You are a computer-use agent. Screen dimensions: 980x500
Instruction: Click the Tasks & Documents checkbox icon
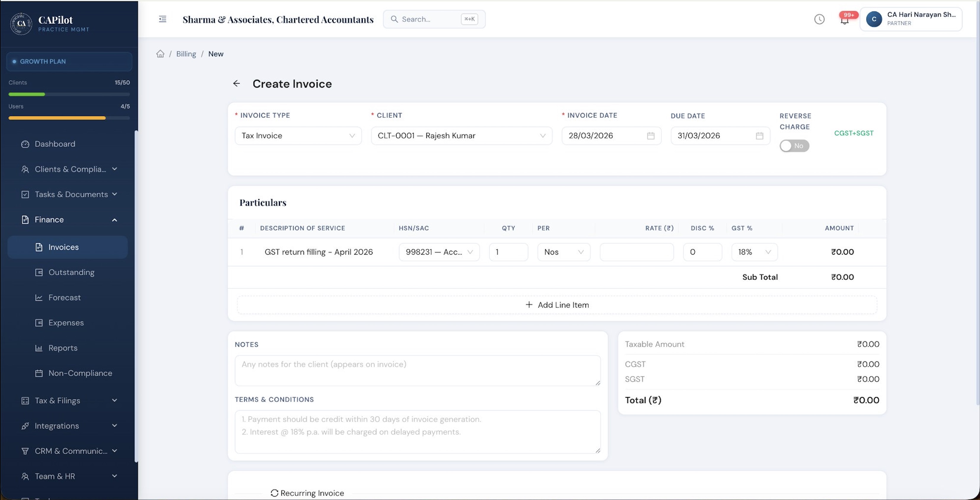pyautogui.click(x=25, y=194)
